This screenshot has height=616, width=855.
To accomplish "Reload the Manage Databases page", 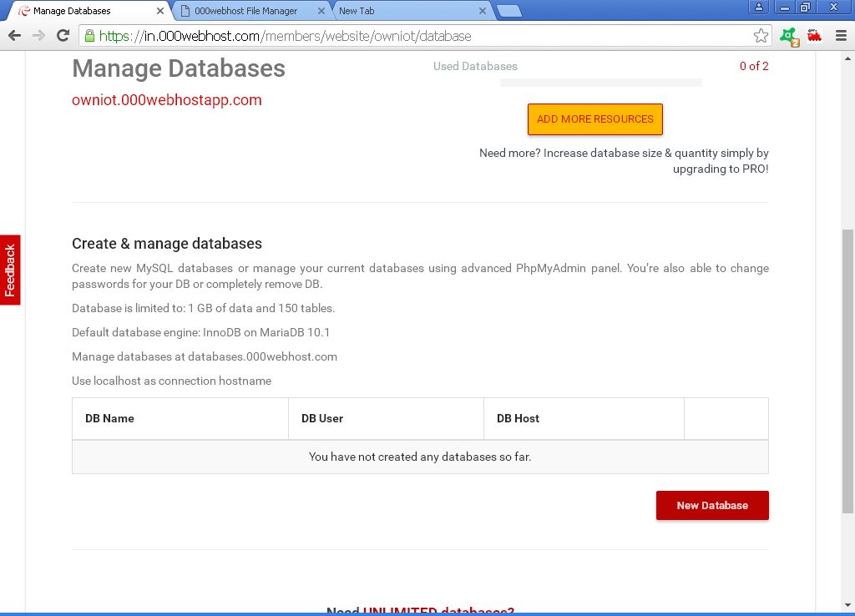I will point(63,36).
